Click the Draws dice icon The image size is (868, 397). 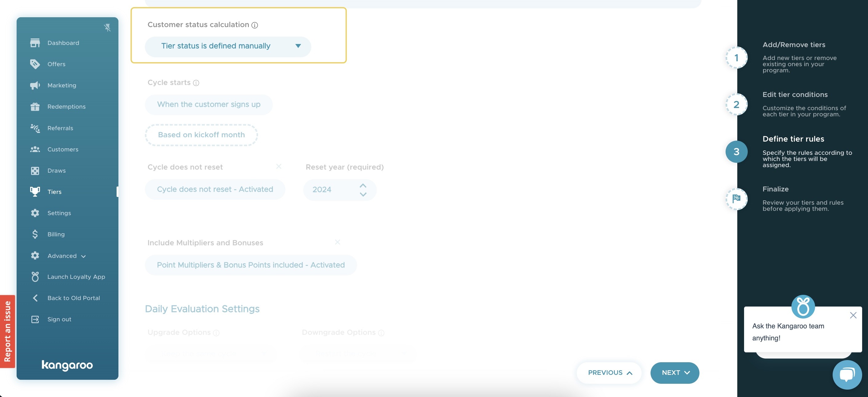(x=35, y=170)
